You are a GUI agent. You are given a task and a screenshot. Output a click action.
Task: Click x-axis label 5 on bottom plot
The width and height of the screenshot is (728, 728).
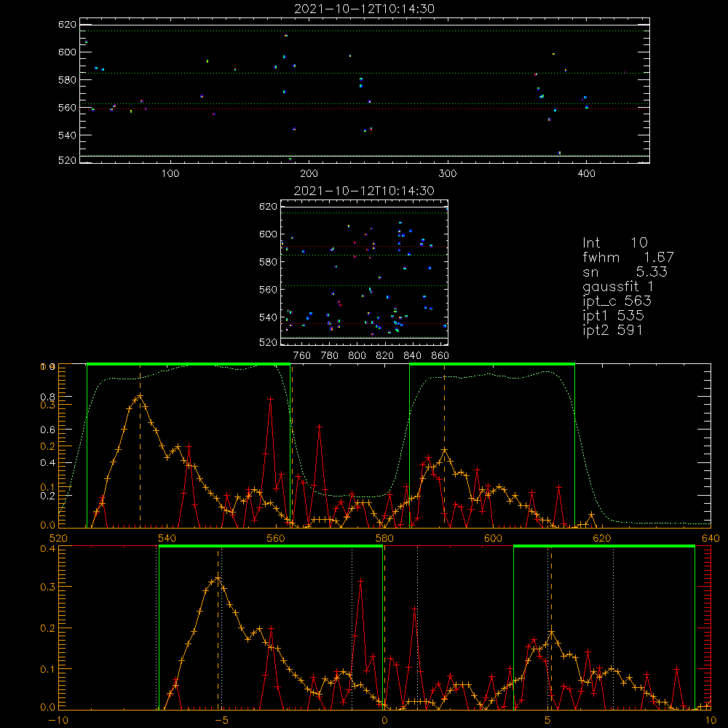(548, 721)
